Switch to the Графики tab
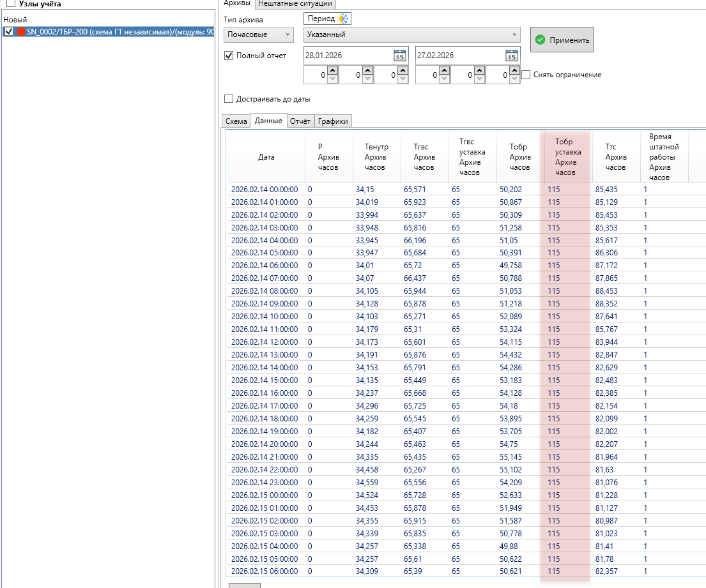The image size is (706, 588). 333,121
